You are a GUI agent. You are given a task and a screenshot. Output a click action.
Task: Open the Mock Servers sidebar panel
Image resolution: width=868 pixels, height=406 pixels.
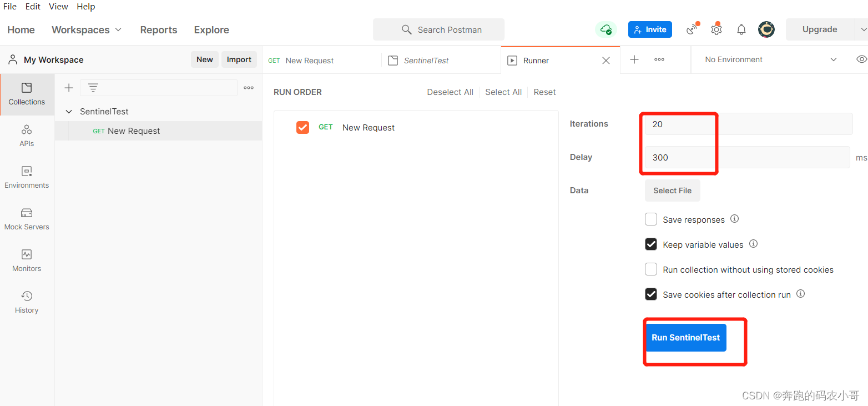tap(27, 219)
